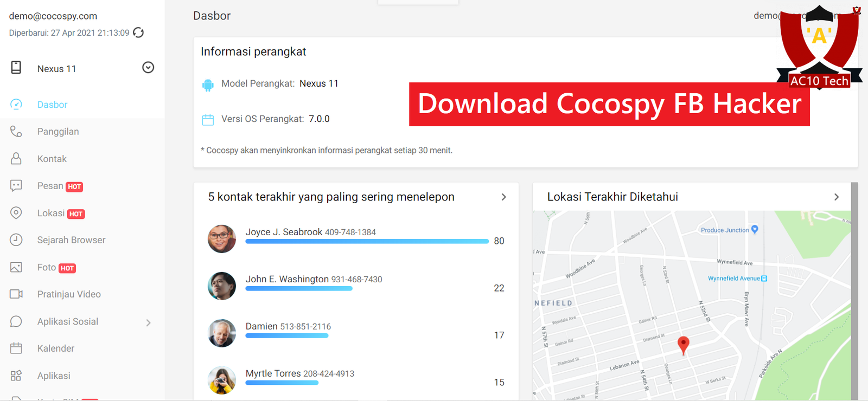Open Pratinjau Video section

pos(69,294)
